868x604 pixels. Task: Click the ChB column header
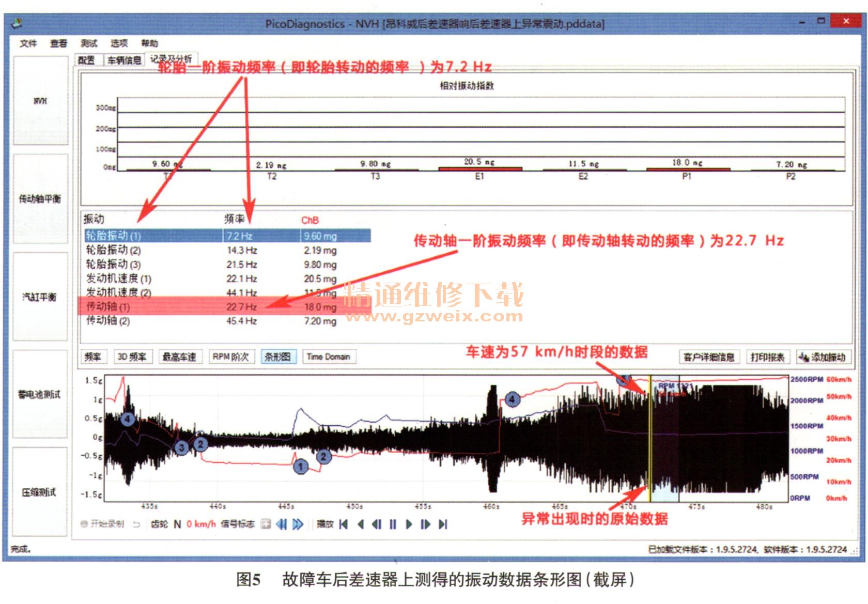point(310,220)
